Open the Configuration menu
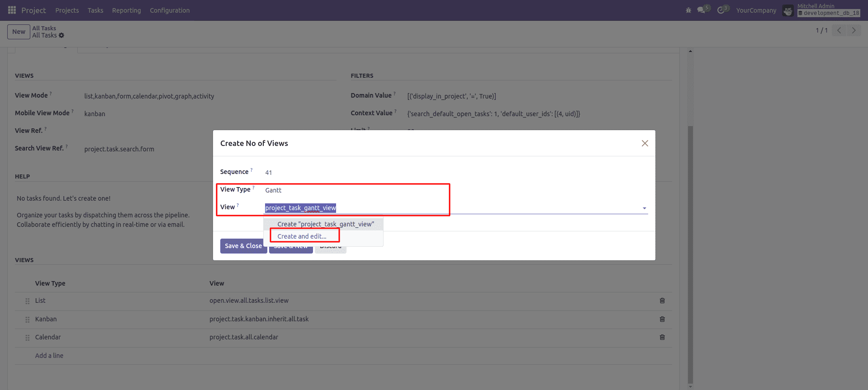The height and width of the screenshot is (390, 868). 170,10
